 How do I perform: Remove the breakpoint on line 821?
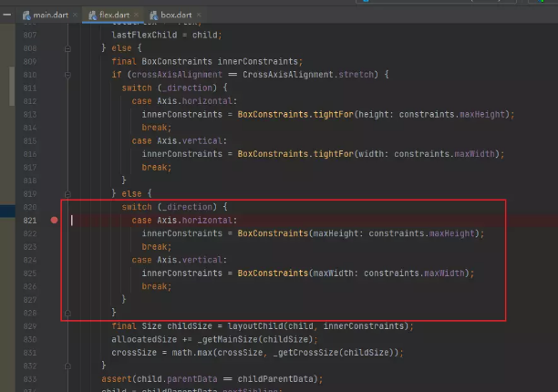tap(55, 220)
